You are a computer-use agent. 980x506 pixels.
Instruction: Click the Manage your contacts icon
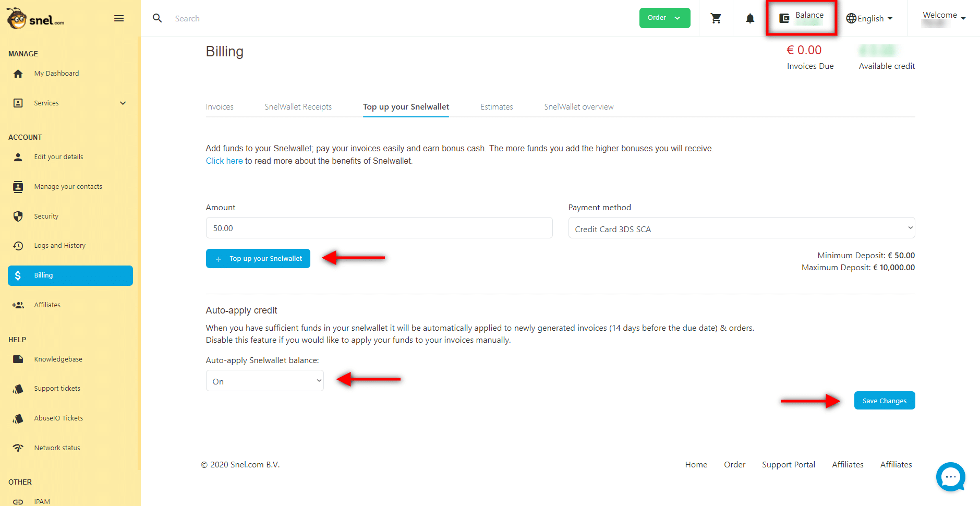pos(18,187)
